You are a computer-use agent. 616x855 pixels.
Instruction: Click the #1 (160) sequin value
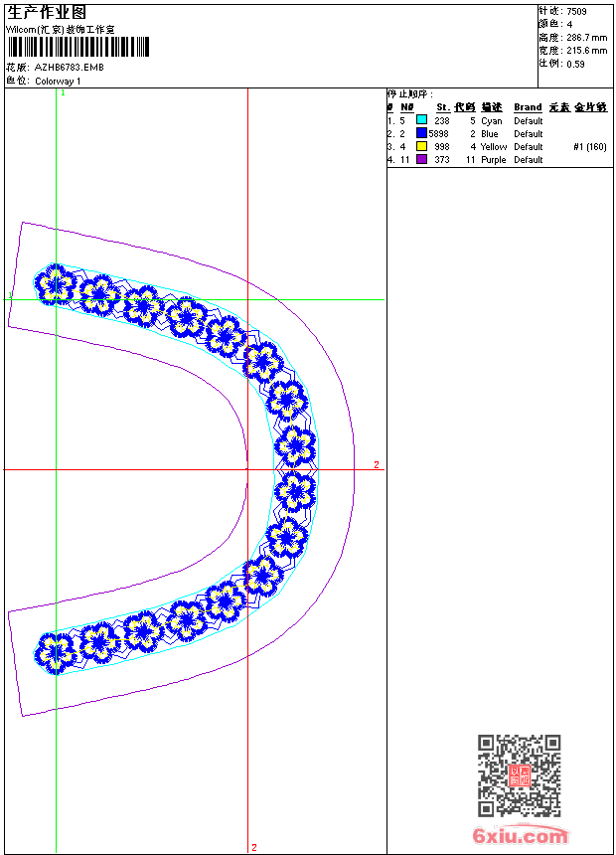590,147
